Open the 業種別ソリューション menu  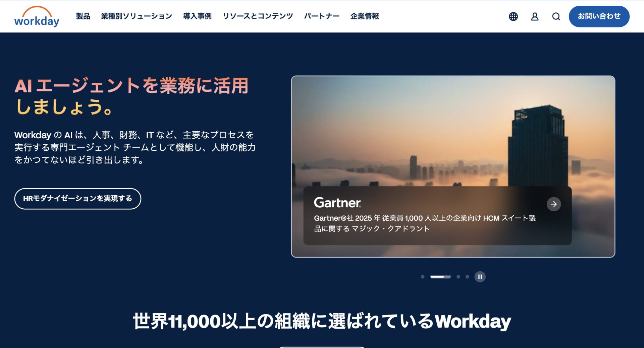(x=137, y=16)
